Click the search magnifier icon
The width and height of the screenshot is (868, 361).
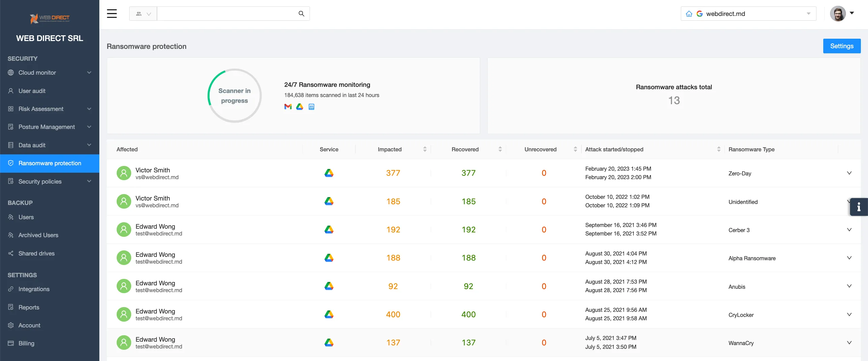pyautogui.click(x=301, y=14)
